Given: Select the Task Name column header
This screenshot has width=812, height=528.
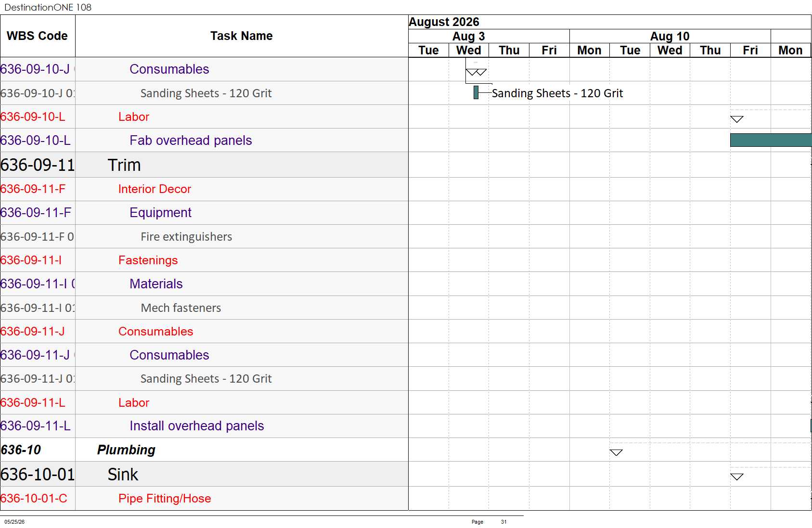Looking at the screenshot, I should 242,36.
